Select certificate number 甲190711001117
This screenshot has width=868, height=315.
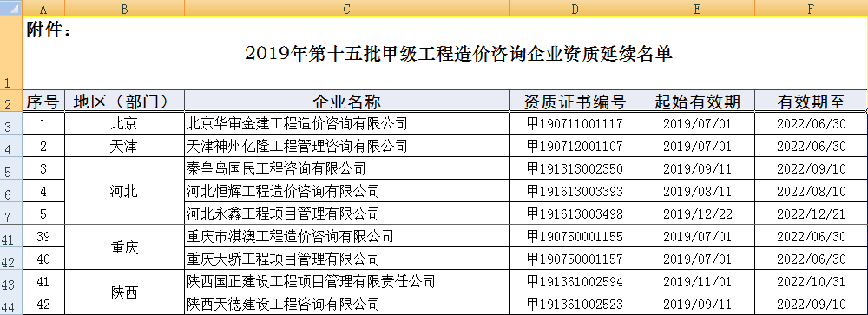(575, 123)
